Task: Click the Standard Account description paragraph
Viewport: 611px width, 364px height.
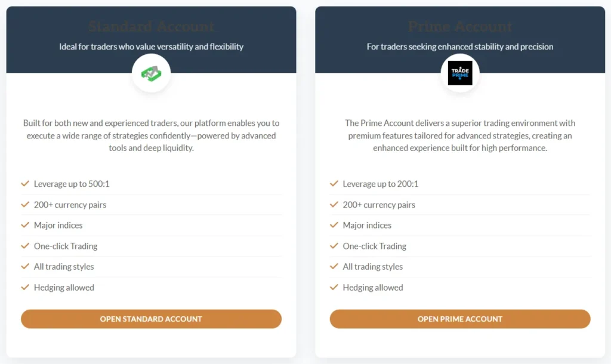Action: 151,135
